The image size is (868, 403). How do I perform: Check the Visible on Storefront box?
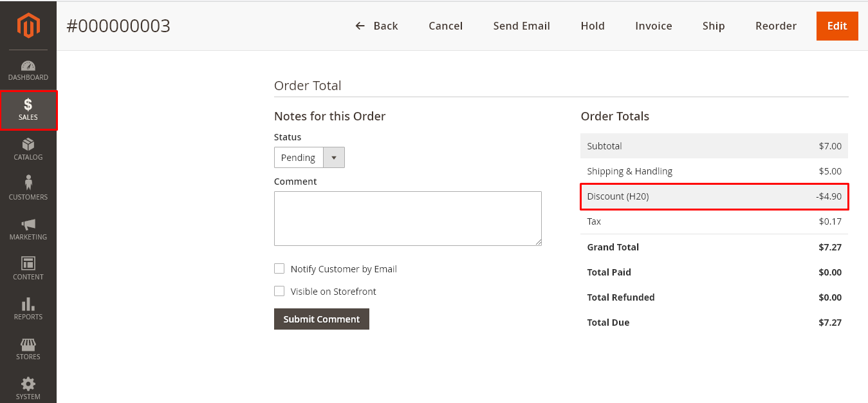tap(279, 292)
